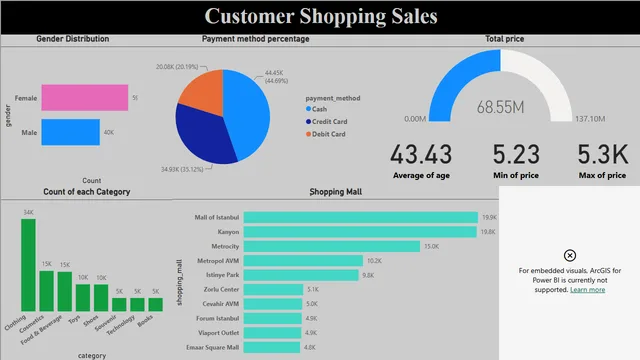640x360 pixels.
Task: Click the Forum Istanbul bar
Action: tap(272, 318)
